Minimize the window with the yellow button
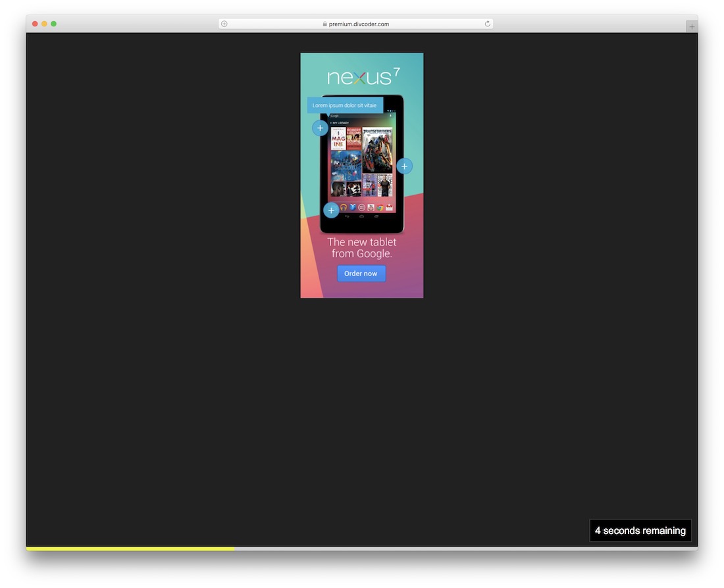724x588 pixels. [44, 24]
